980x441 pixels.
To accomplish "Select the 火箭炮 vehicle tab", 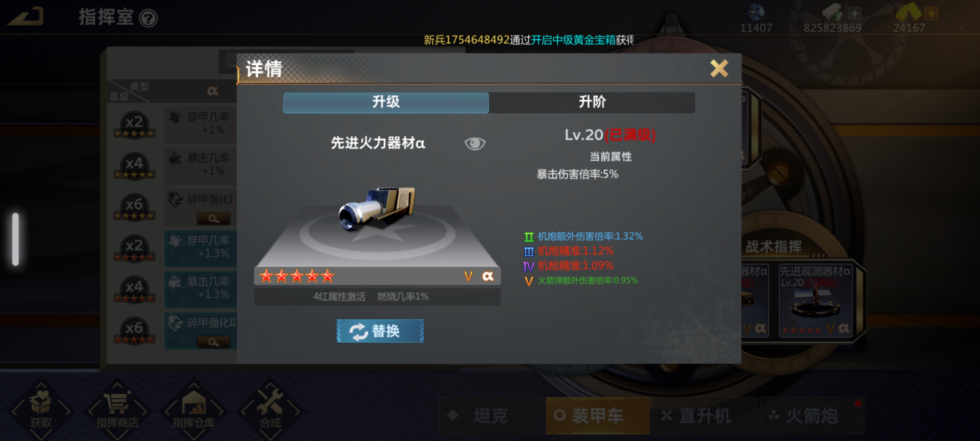I will (812, 416).
